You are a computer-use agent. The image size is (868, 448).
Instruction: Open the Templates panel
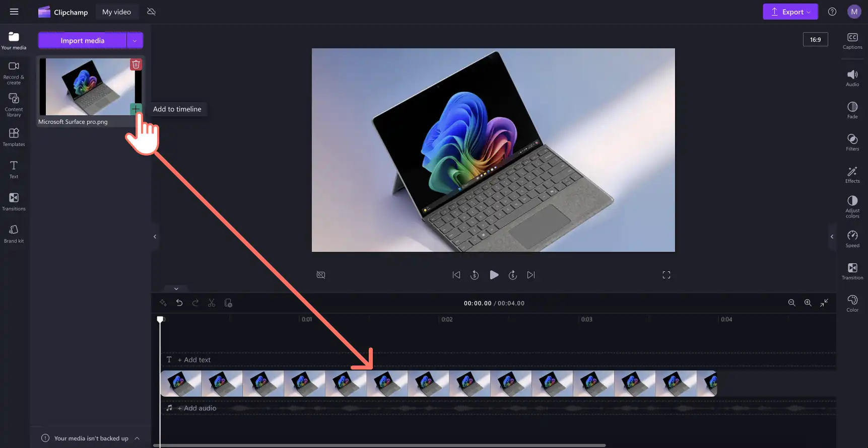tap(14, 137)
